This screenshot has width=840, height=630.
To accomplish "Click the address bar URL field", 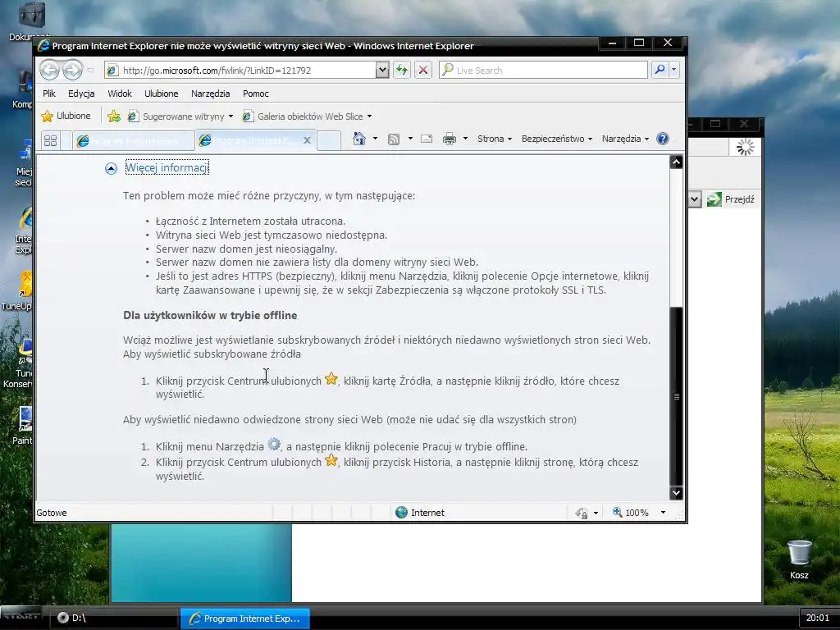I will coord(240,71).
